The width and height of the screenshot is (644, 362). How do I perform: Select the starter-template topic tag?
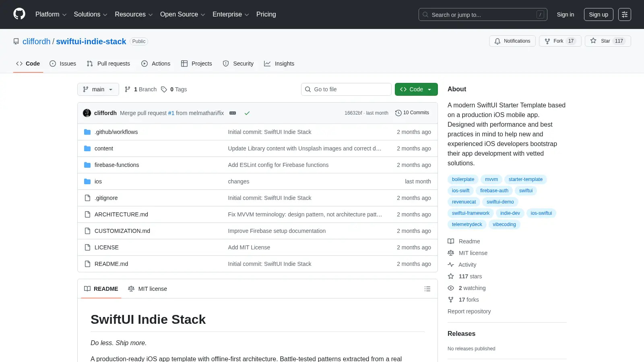(525, 179)
